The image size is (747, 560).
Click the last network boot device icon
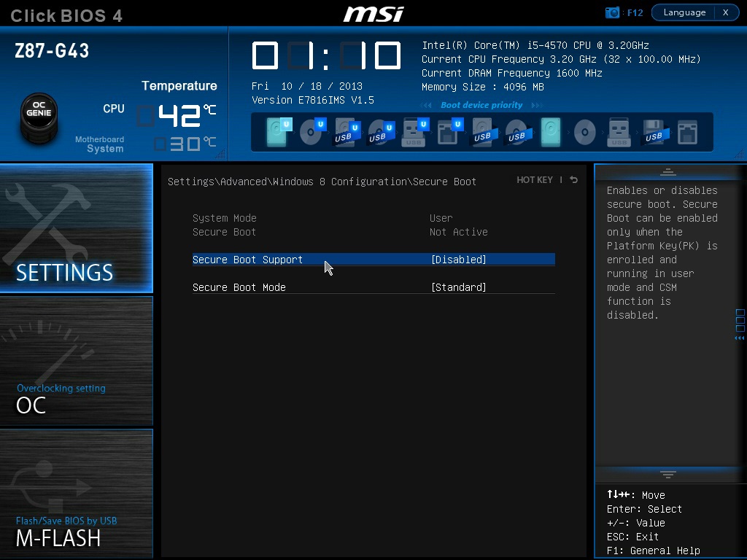(x=687, y=133)
